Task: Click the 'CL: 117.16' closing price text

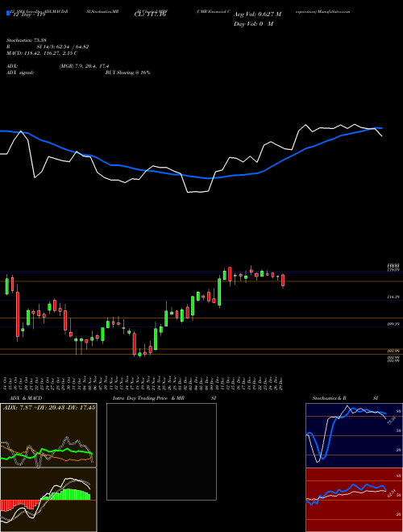Action: click(x=150, y=15)
